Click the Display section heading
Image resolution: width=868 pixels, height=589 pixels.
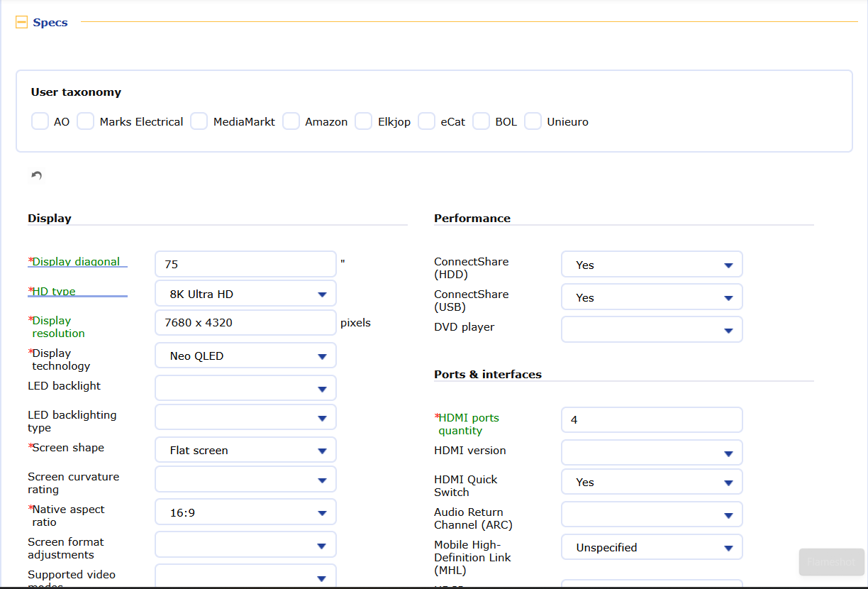coord(50,219)
